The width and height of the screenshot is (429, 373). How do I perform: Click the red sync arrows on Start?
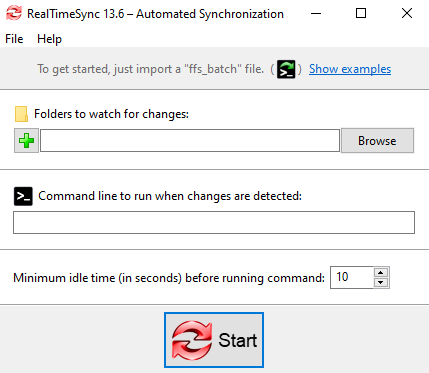pyautogui.click(x=192, y=340)
